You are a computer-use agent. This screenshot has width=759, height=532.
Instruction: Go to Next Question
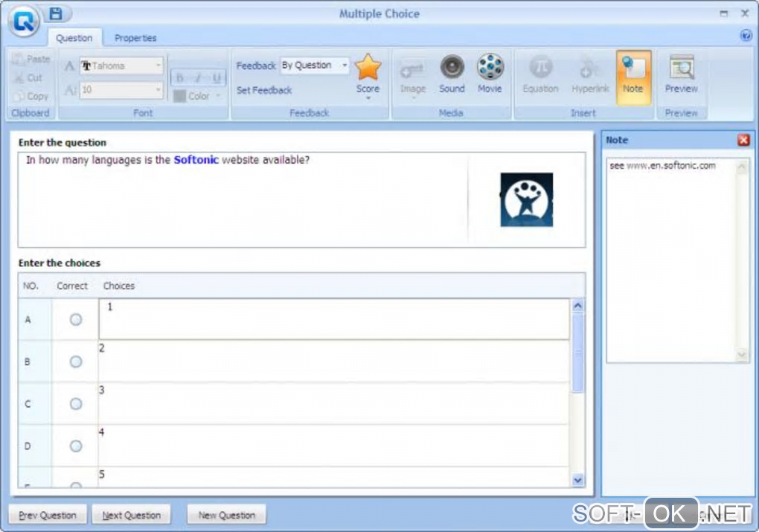[x=131, y=515]
